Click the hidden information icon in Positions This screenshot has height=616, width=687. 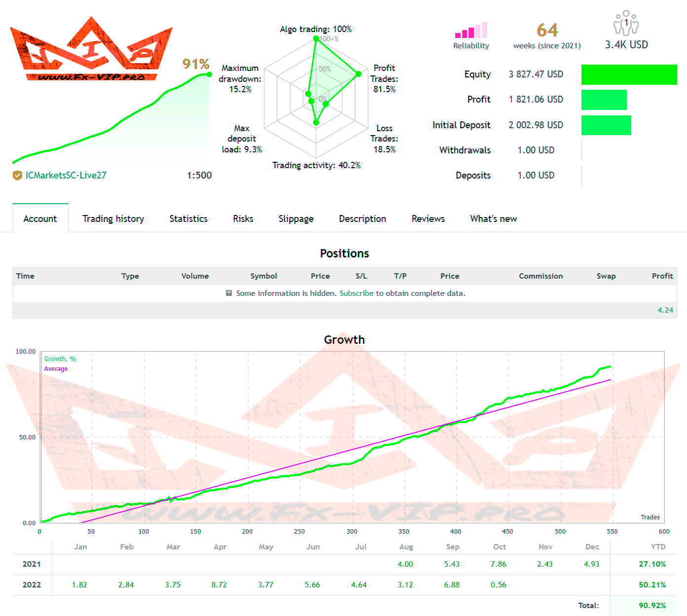pyautogui.click(x=229, y=293)
